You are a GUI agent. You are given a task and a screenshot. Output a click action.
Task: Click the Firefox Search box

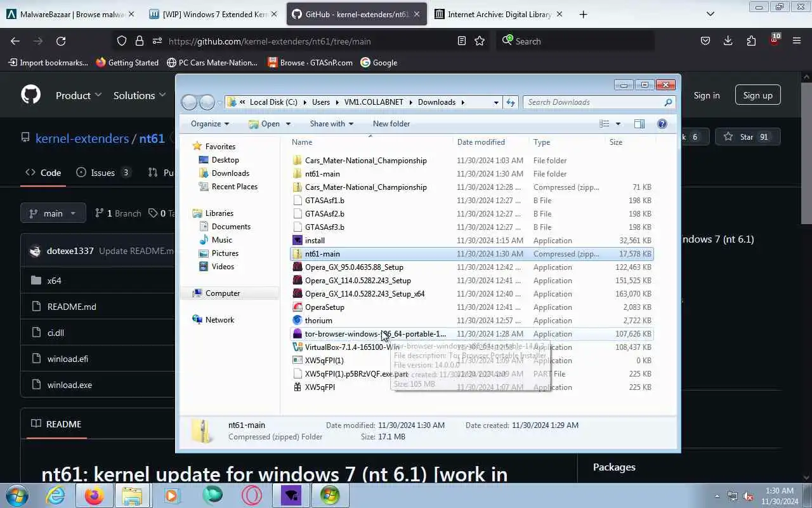tap(576, 41)
